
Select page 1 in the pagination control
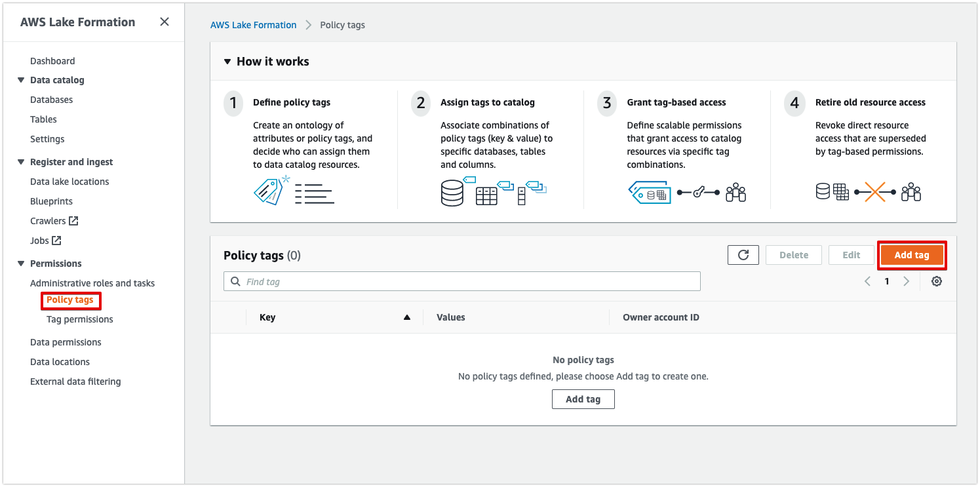(x=887, y=281)
